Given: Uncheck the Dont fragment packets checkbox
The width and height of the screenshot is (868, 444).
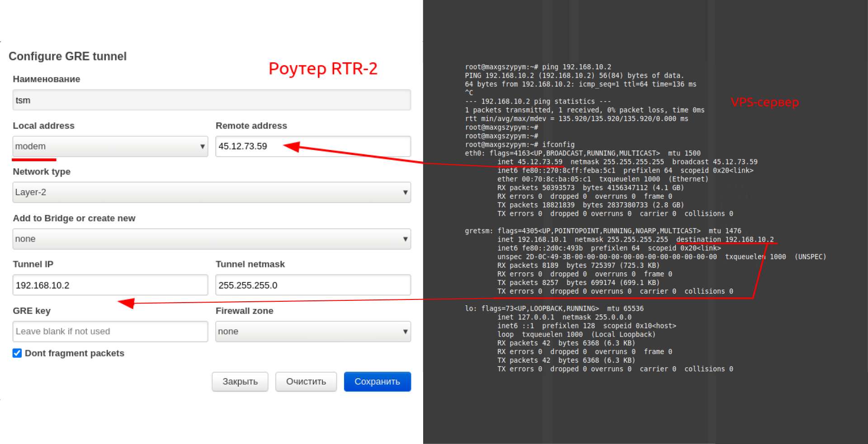Looking at the screenshot, I should (x=17, y=353).
